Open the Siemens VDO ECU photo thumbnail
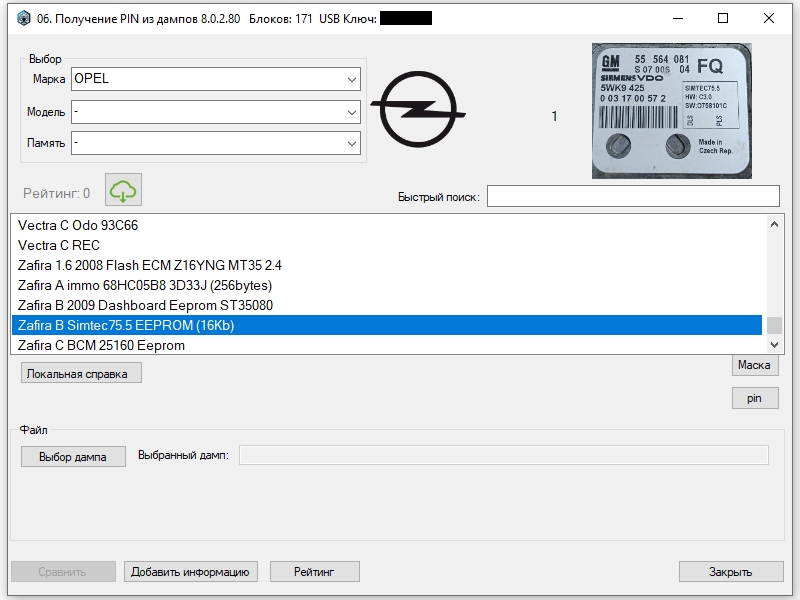The height and width of the screenshot is (600, 800). (671, 111)
